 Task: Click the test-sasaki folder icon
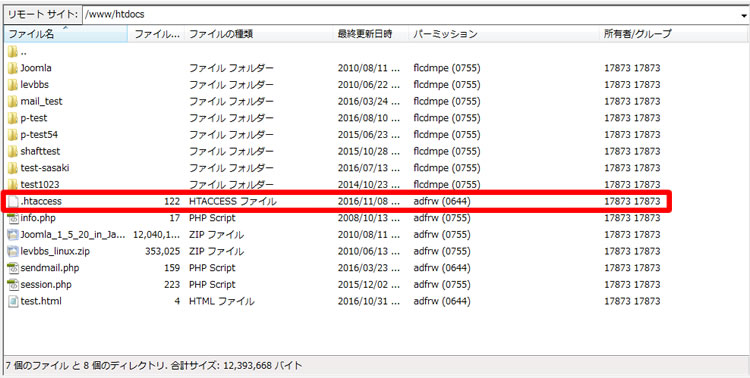[x=13, y=168]
